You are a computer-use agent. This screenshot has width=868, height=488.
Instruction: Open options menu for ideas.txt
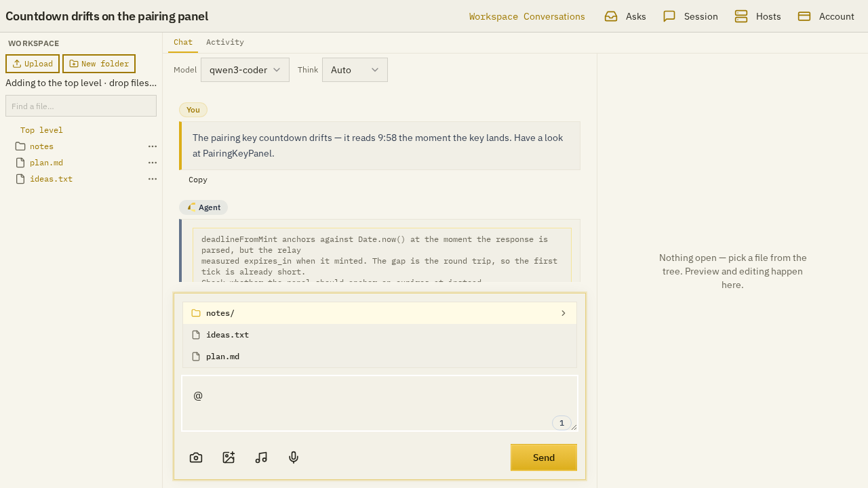[153, 179]
